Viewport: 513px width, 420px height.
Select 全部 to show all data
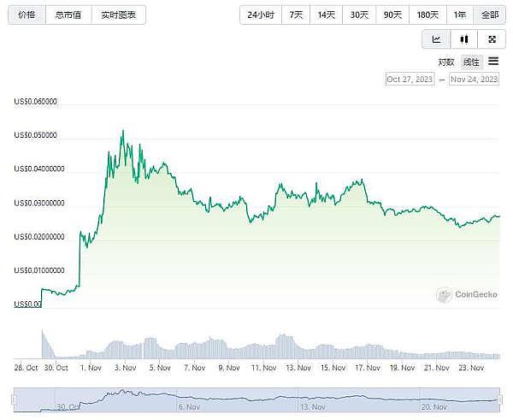click(x=488, y=15)
